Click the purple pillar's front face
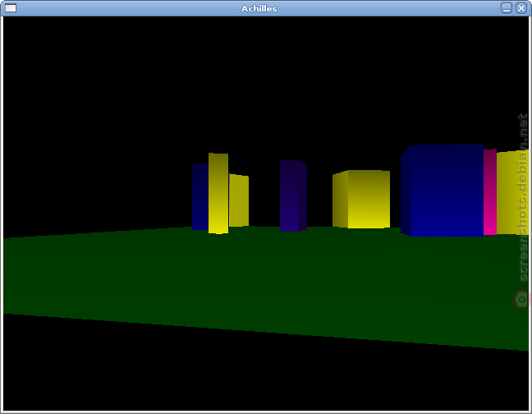This screenshot has height=414, width=532. point(289,195)
